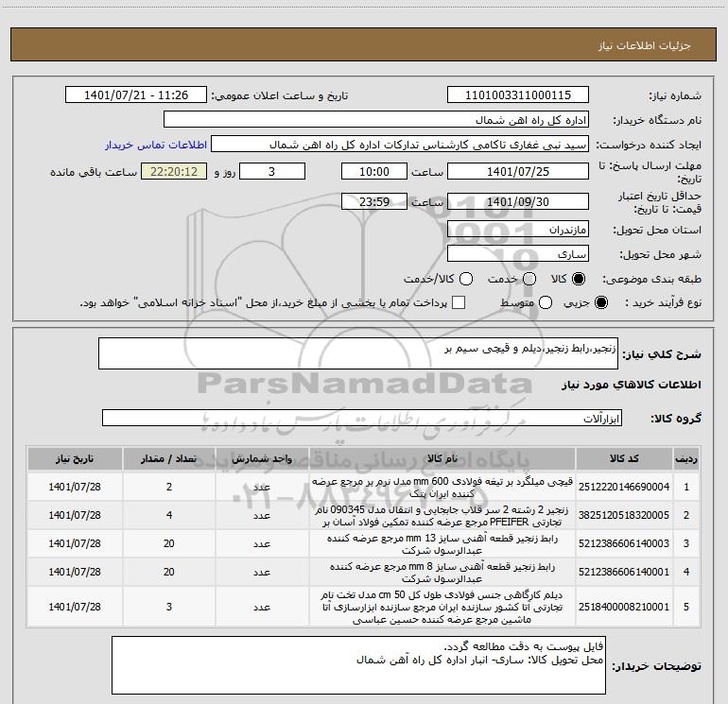Viewport: 728px width, 704px height.
Task: Click the رابط زنجیر سایز 13 mm item
Action: click(442, 544)
